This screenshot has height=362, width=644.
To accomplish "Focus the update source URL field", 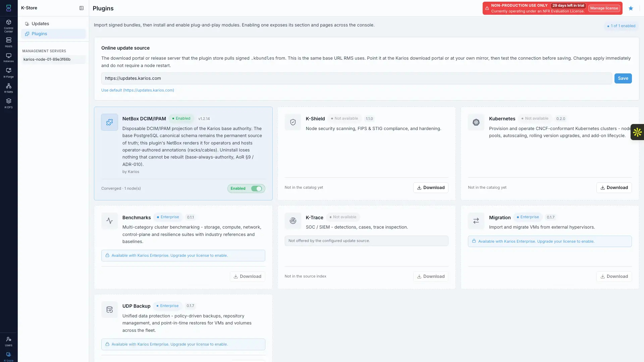I will 357,78.
